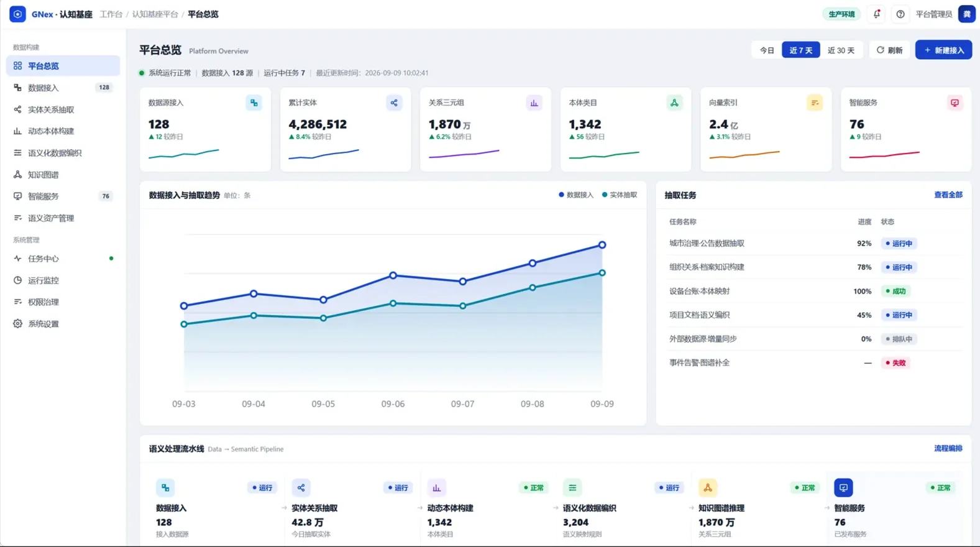Click the blue 智能服务 pipeline step icon
The width and height of the screenshot is (980, 547).
pos(843,488)
